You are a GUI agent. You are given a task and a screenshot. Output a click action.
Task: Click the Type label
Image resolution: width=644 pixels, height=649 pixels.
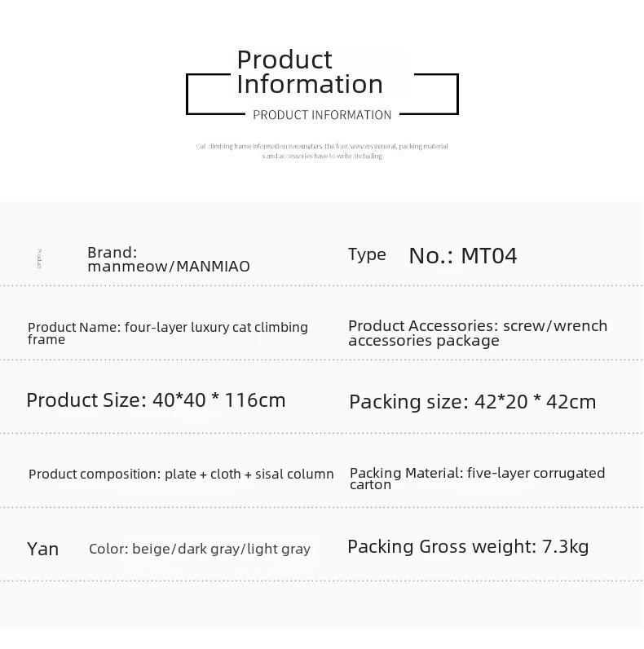[367, 254]
